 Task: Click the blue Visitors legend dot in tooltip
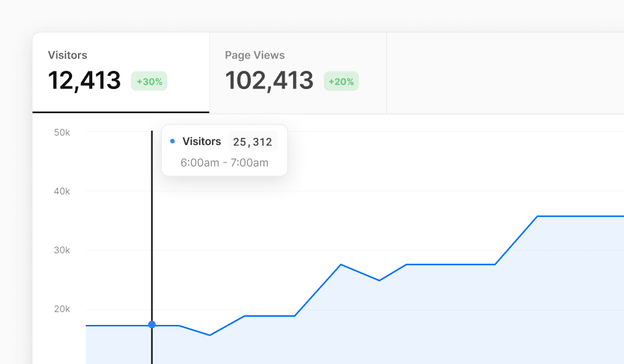point(172,141)
